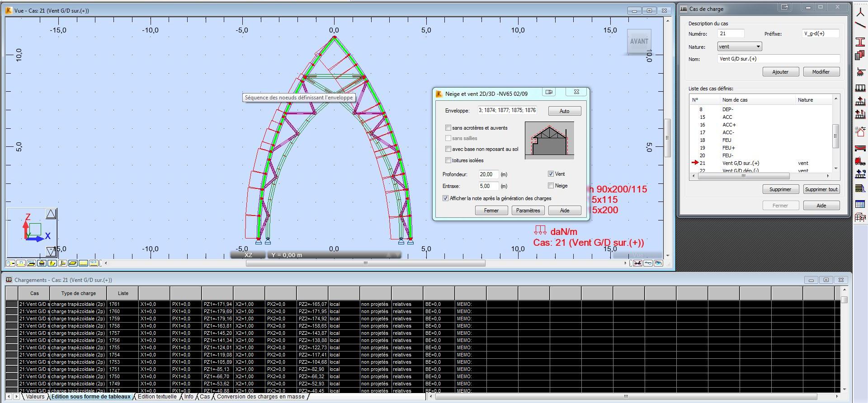The width and height of the screenshot is (868, 403).
Task: Open the Load types icon in right toolbar
Action: [x=860, y=88]
